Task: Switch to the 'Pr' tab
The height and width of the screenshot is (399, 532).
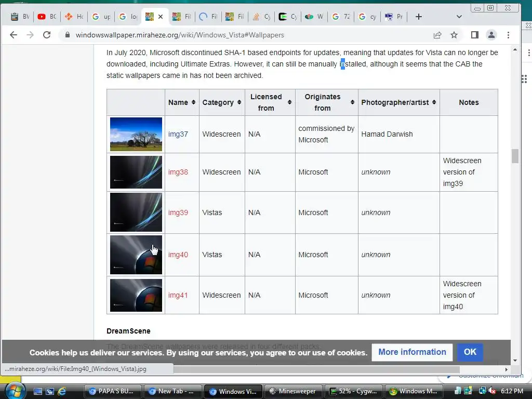Action: [x=394, y=17]
